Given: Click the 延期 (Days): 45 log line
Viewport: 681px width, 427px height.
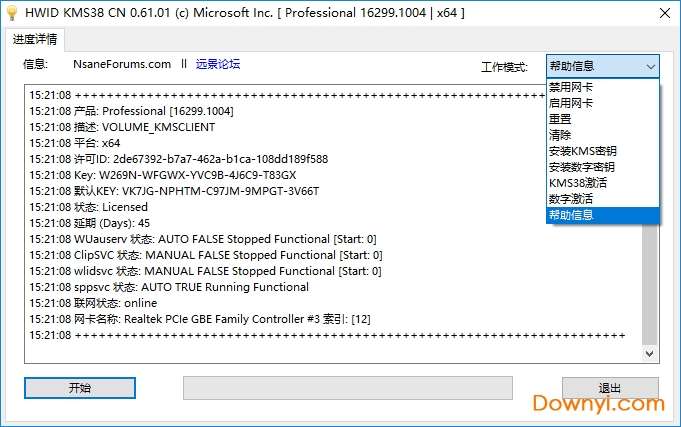Looking at the screenshot, I should coord(89,223).
